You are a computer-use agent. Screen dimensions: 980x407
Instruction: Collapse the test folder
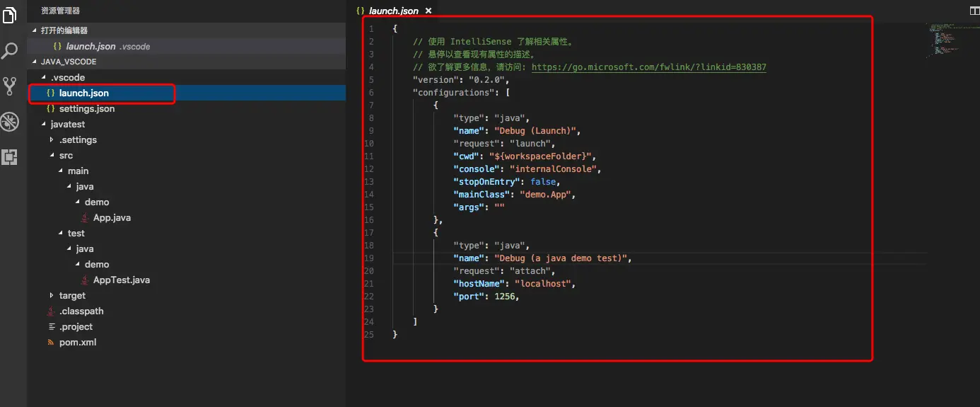click(x=60, y=234)
